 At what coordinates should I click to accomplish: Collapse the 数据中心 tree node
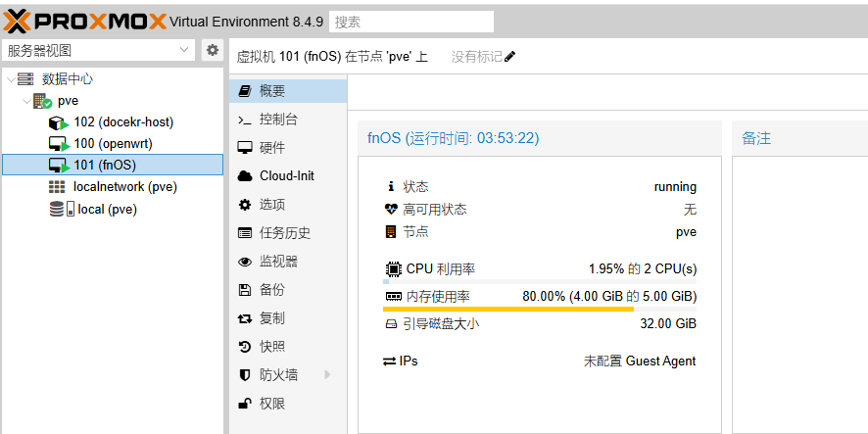coord(11,79)
